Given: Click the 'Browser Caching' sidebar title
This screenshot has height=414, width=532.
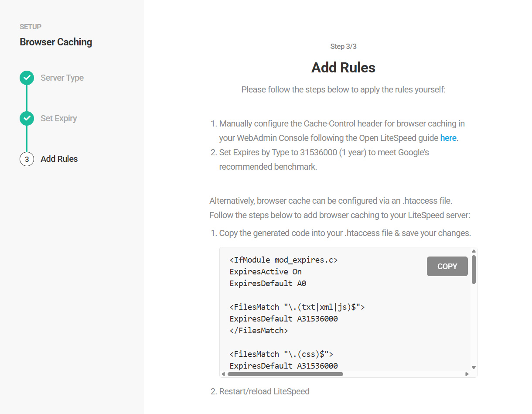Looking at the screenshot, I should [x=56, y=42].
